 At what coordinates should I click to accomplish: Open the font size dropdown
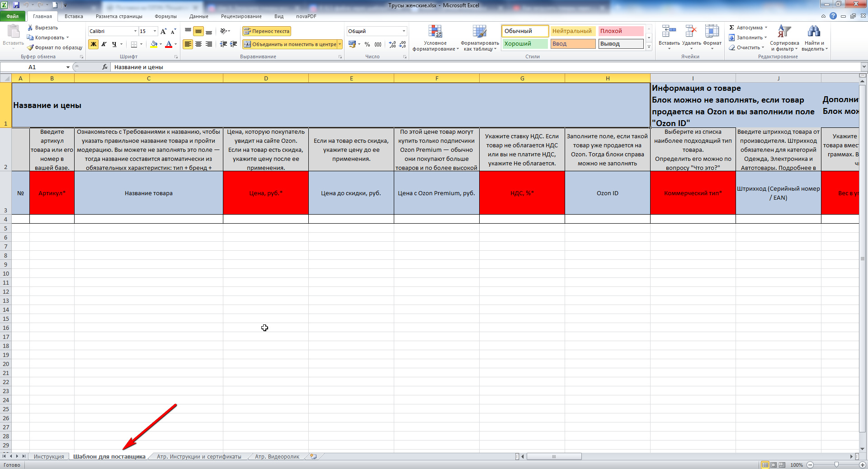point(155,31)
